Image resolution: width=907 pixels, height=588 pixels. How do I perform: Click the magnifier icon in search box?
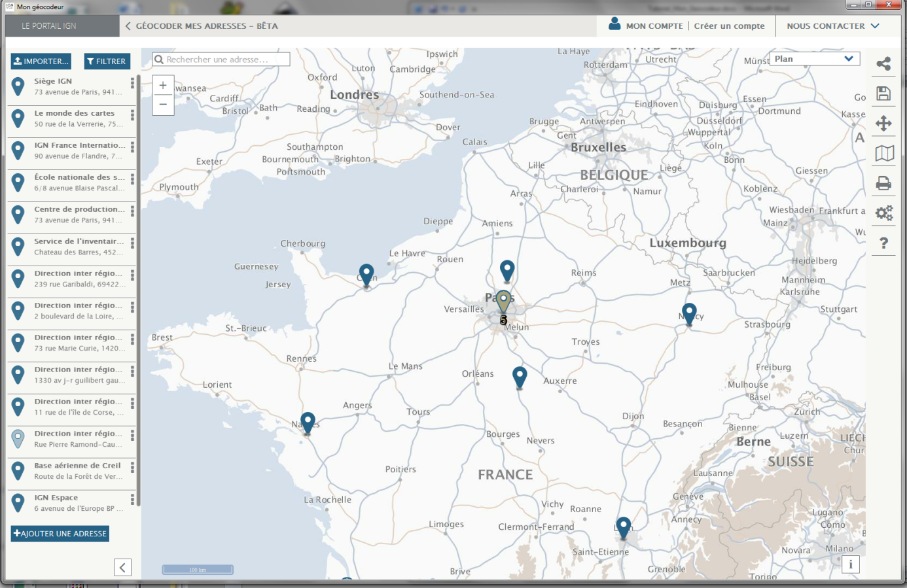click(158, 60)
